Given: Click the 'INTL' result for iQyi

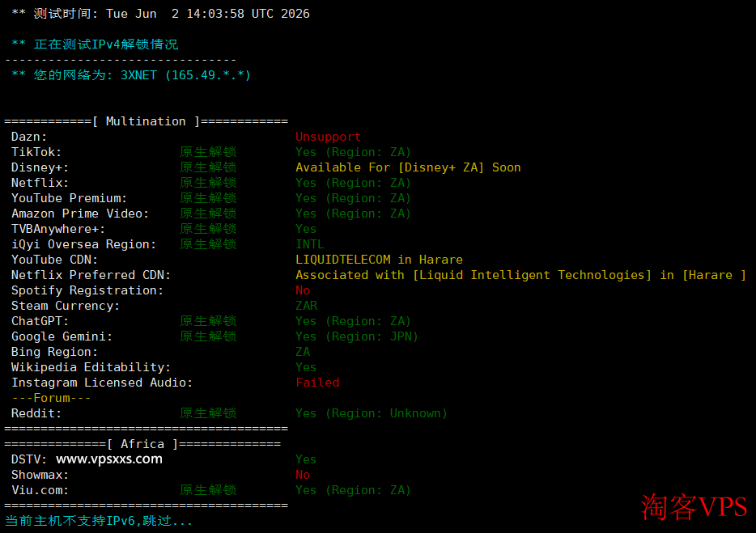Looking at the screenshot, I should point(309,244).
